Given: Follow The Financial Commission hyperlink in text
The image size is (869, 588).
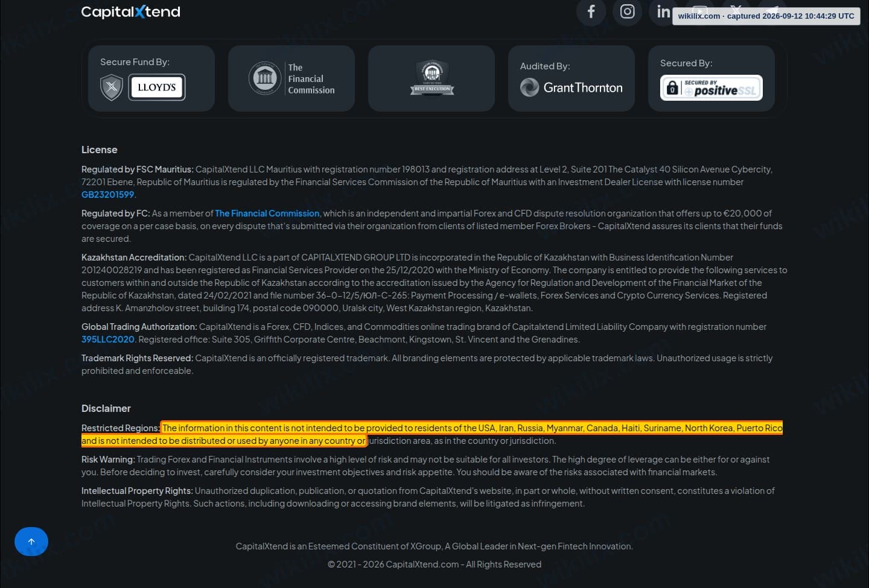Looking at the screenshot, I should [267, 213].
